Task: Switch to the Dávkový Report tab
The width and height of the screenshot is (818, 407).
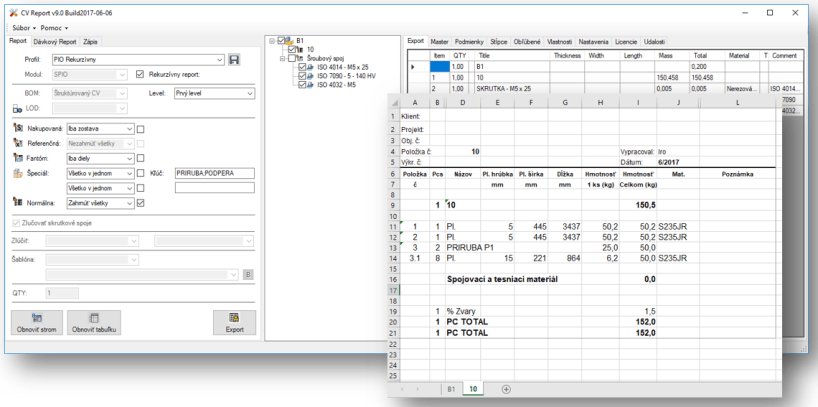Action: click(x=55, y=42)
